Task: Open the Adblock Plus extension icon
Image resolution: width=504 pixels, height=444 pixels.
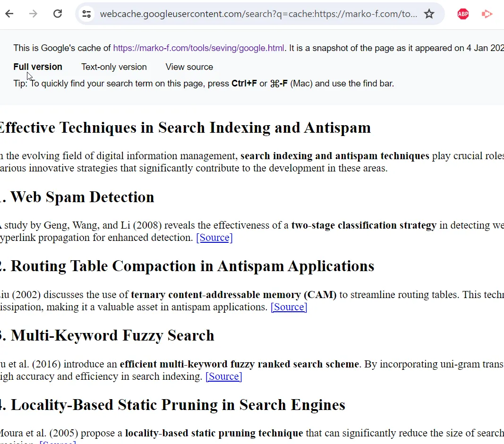Action: (463, 14)
